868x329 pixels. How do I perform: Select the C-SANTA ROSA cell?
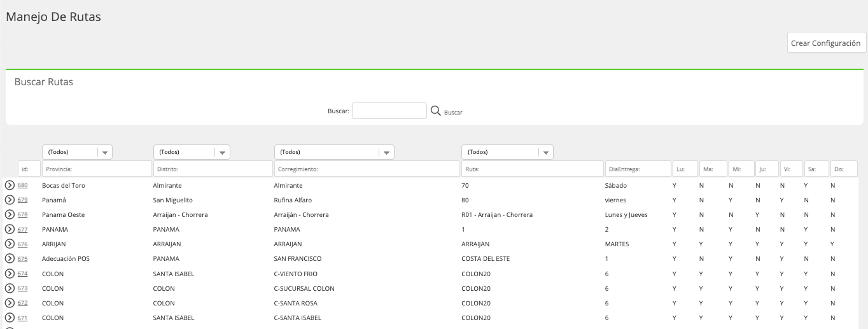296,303
